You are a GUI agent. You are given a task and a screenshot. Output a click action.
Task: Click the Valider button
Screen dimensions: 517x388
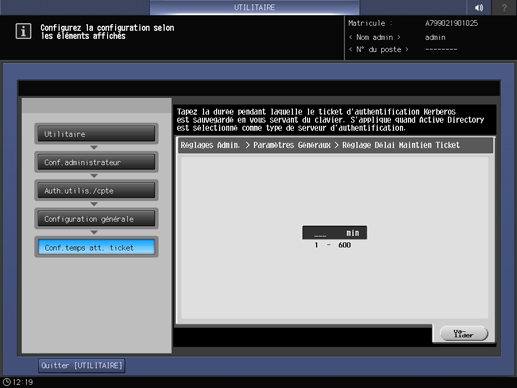click(x=464, y=333)
